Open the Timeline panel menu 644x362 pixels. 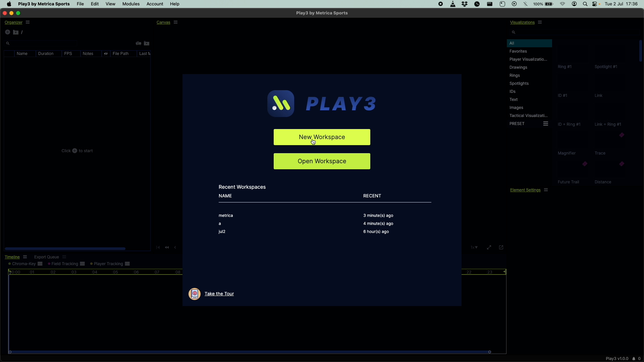25,257
